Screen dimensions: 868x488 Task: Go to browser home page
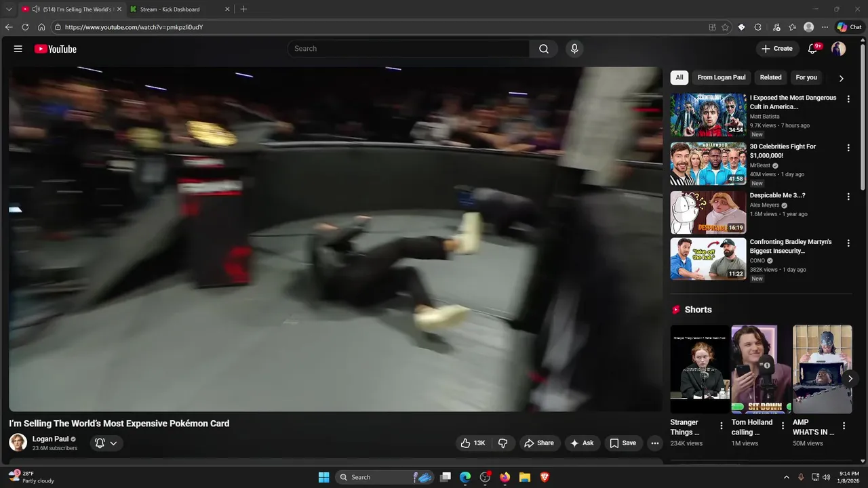[41, 27]
